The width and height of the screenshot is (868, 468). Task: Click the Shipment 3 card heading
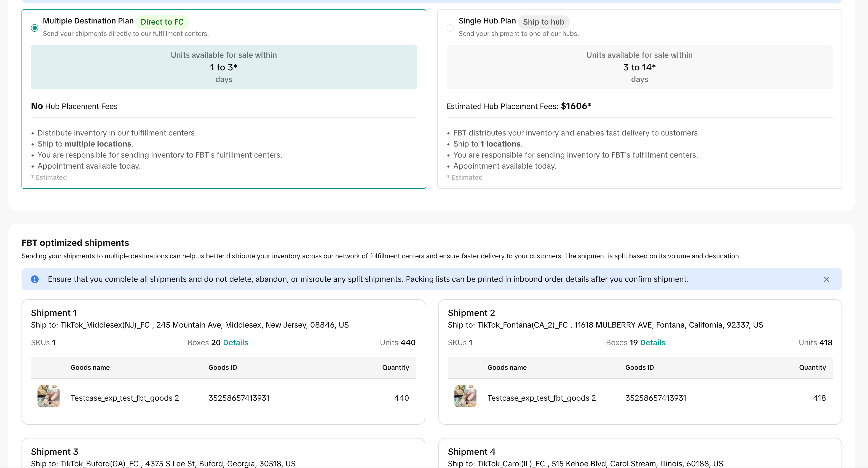[x=55, y=452]
